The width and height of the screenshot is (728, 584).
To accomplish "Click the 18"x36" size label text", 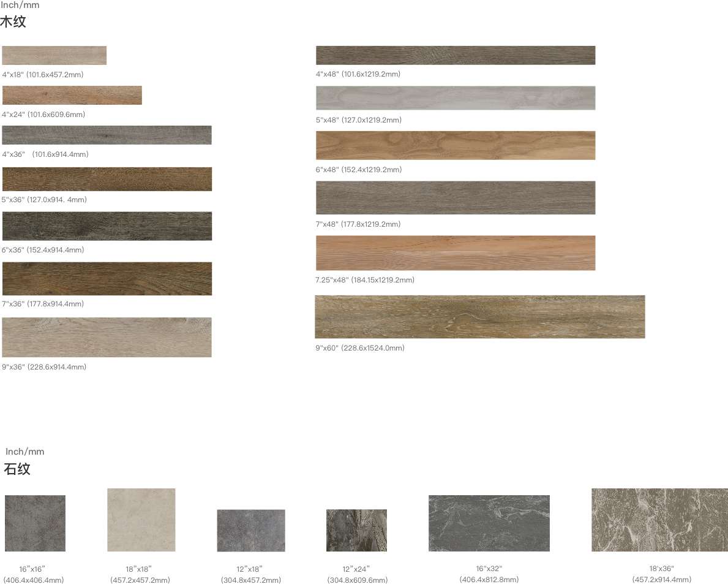I will pos(661,574).
